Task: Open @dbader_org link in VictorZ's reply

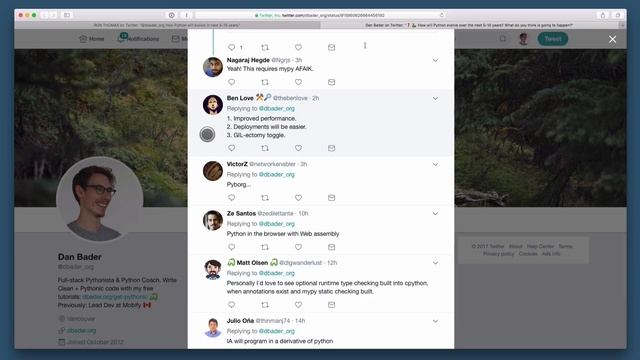Action: (x=277, y=174)
